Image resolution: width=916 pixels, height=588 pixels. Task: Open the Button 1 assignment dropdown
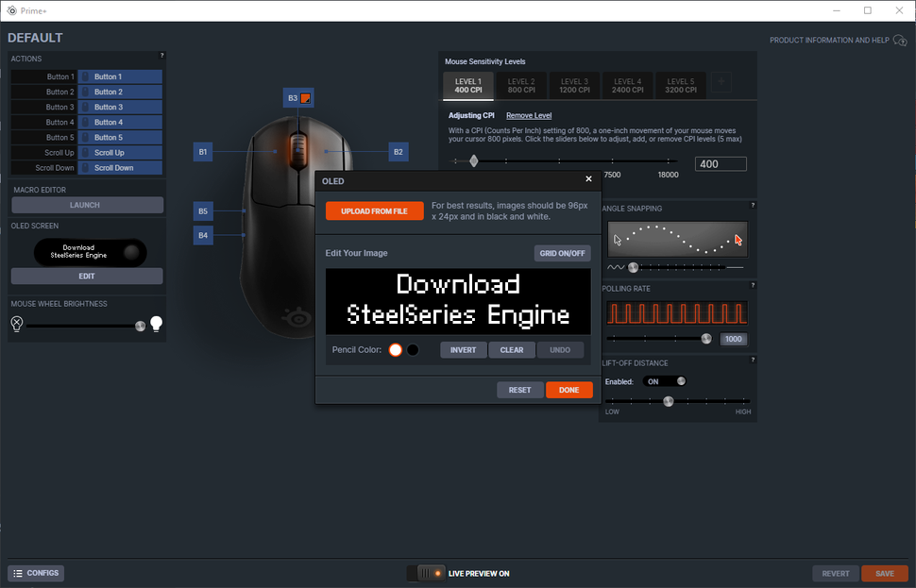(x=120, y=76)
